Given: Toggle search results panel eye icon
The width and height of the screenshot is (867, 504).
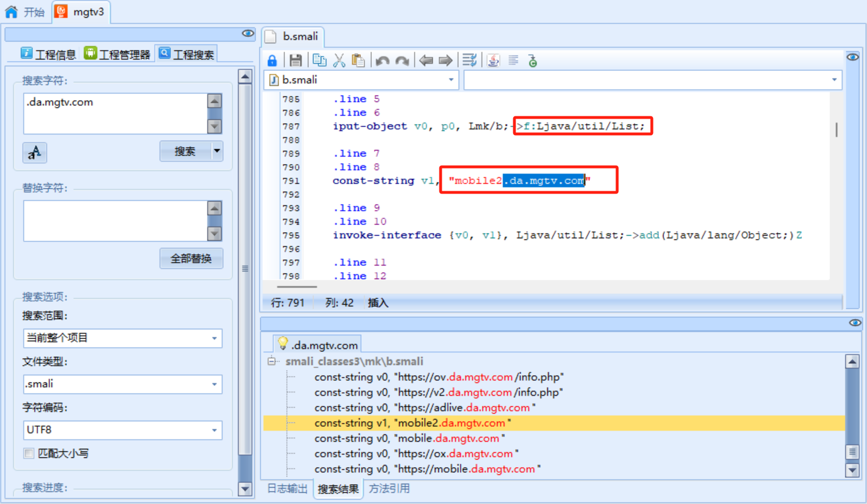Looking at the screenshot, I should (855, 322).
